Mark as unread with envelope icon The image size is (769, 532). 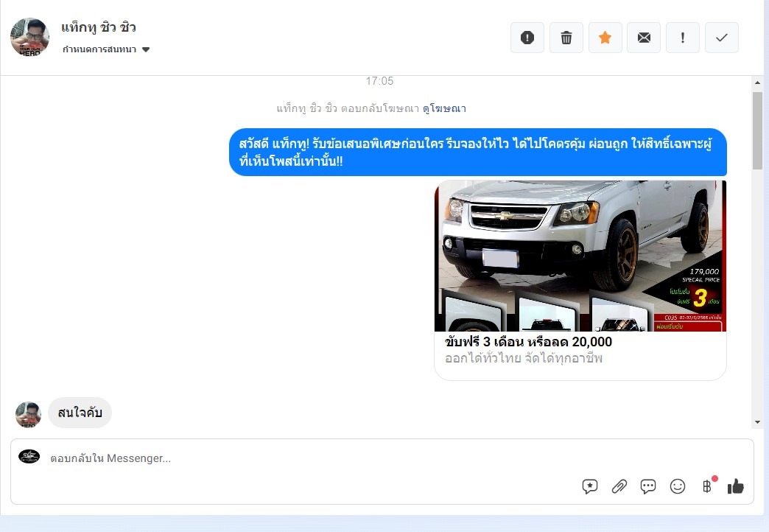(644, 38)
